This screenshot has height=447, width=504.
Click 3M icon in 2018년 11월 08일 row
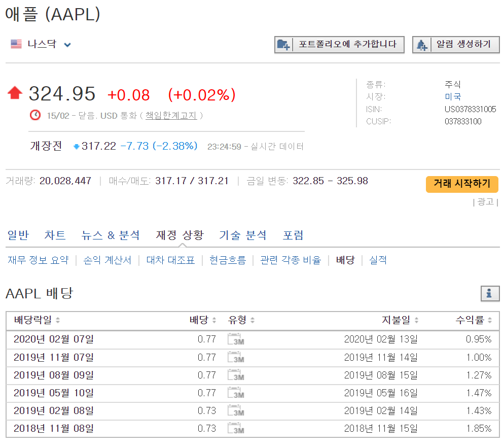(x=236, y=428)
